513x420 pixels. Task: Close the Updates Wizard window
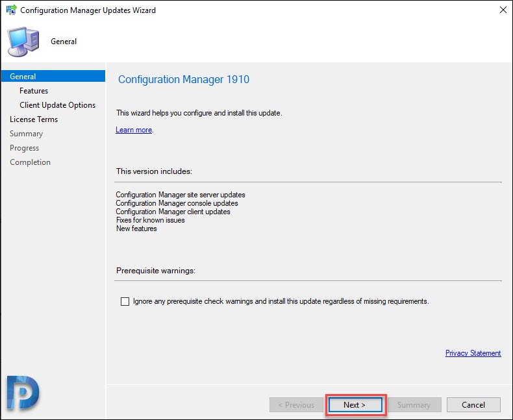click(503, 10)
